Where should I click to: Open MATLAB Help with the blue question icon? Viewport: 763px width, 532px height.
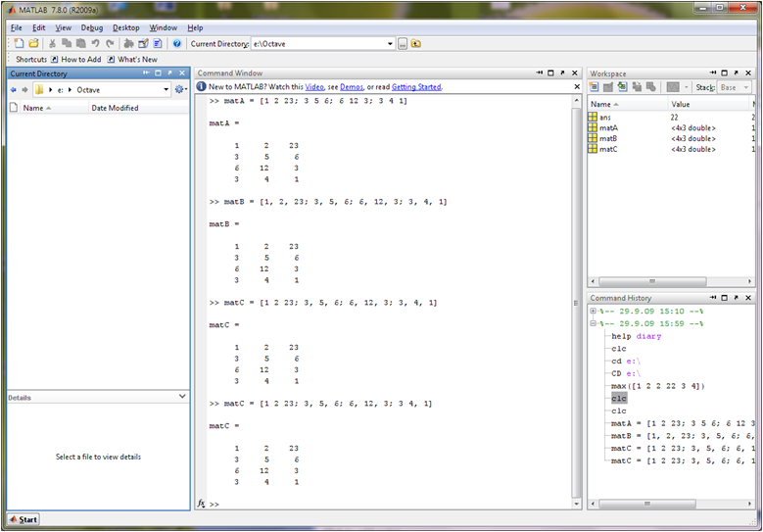176,43
